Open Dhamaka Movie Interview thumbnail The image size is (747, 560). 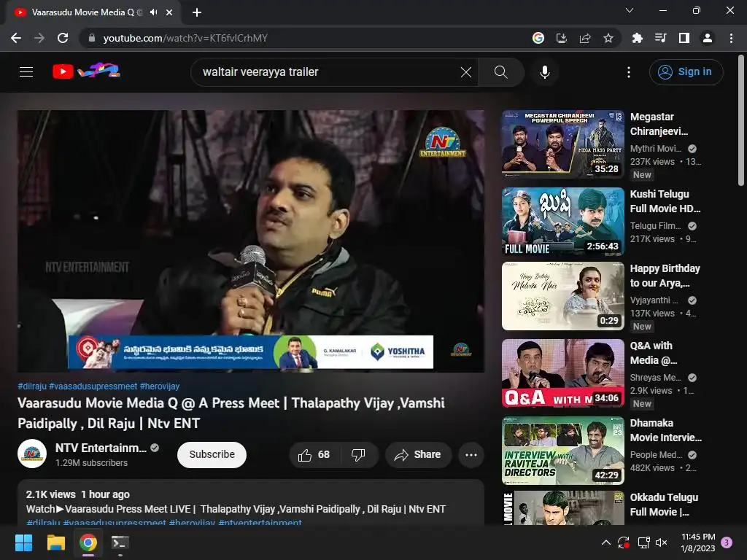[562, 451]
